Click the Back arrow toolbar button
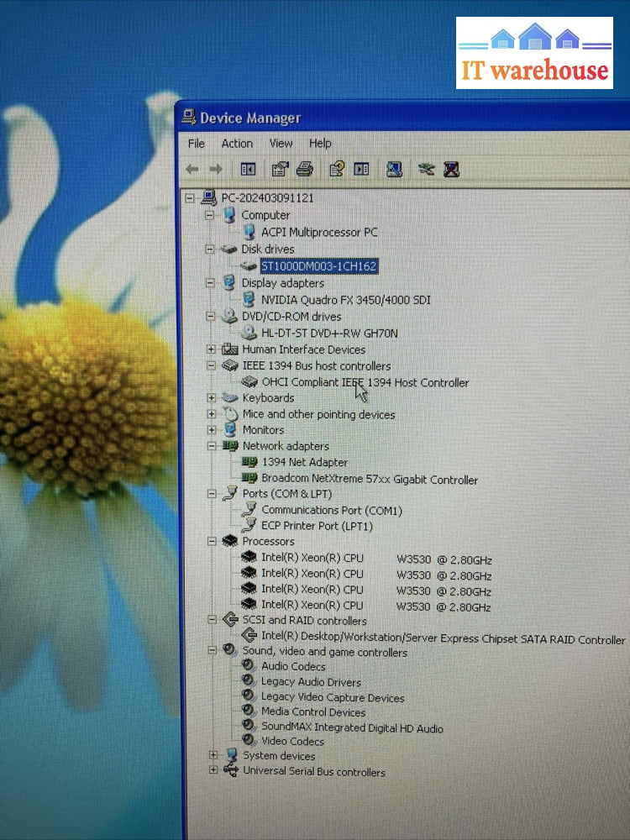The height and width of the screenshot is (840, 630). tap(192, 170)
